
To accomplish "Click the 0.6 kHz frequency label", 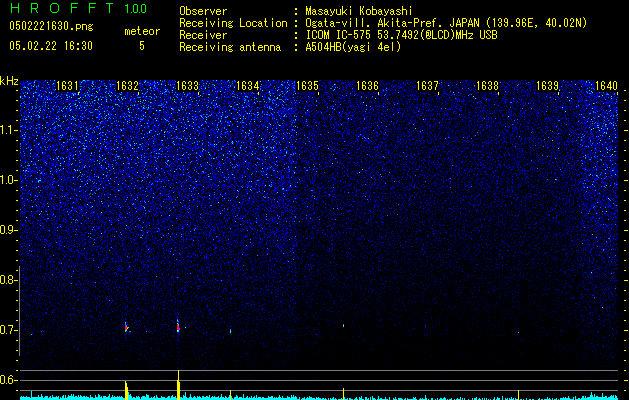I will point(8,380).
